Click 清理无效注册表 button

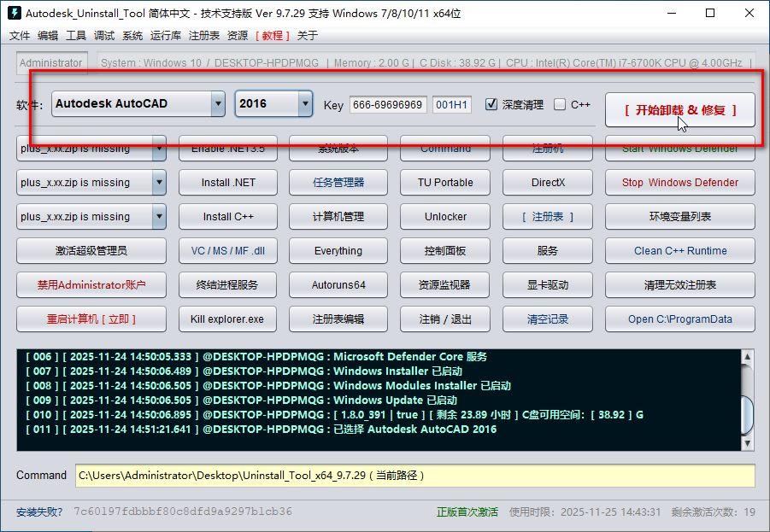pyautogui.click(x=680, y=284)
